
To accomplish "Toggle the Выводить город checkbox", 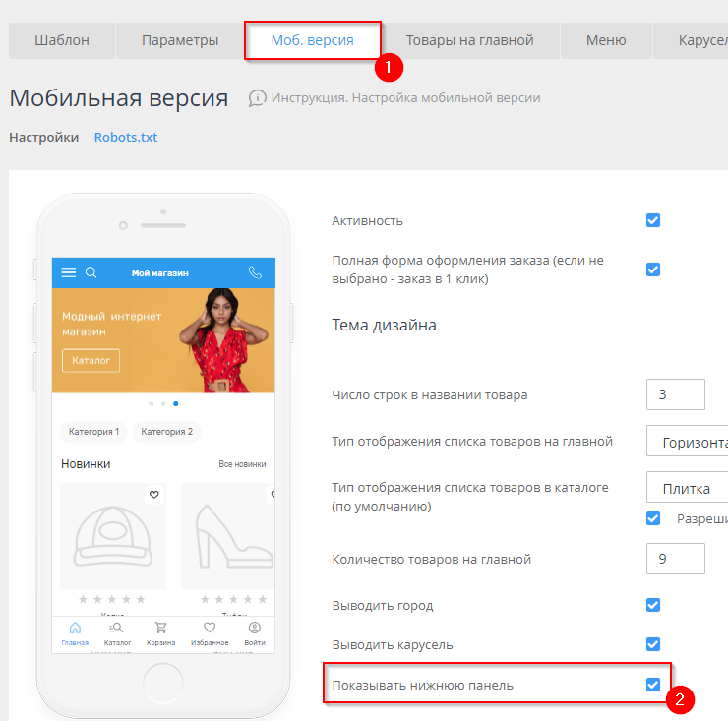I will [x=653, y=605].
